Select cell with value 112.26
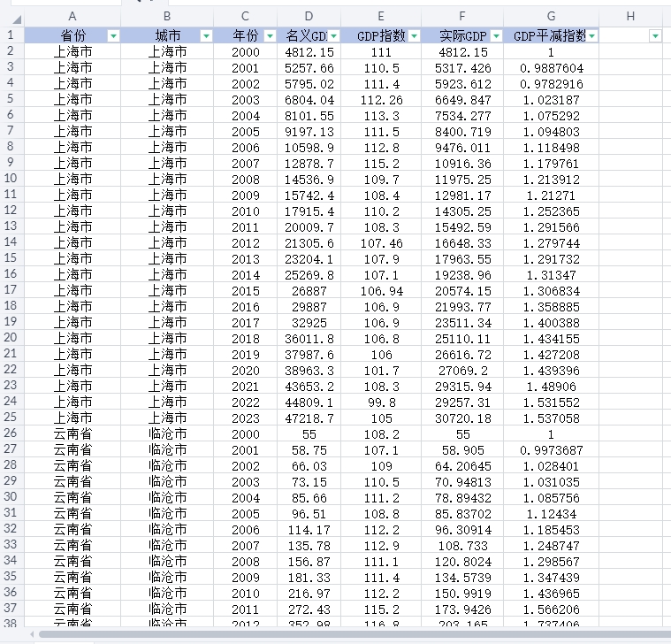Screen dimensions: 671x644 [x=381, y=99]
